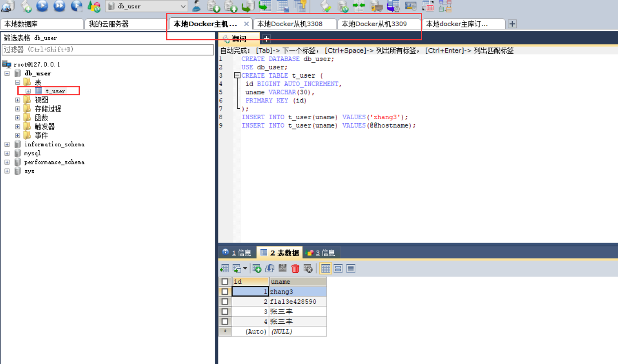Open the user manager icon
Viewport: 618px width, 364px height.
(197, 6)
